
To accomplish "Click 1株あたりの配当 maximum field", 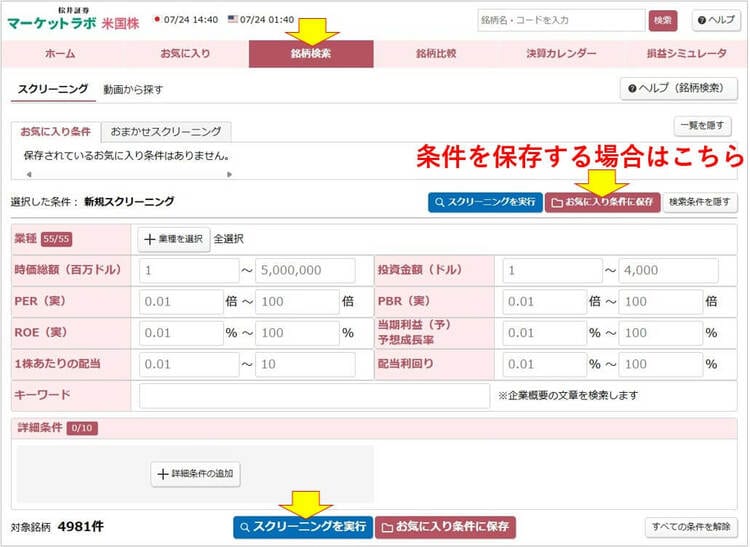I will pyautogui.click(x=305, y=364).
